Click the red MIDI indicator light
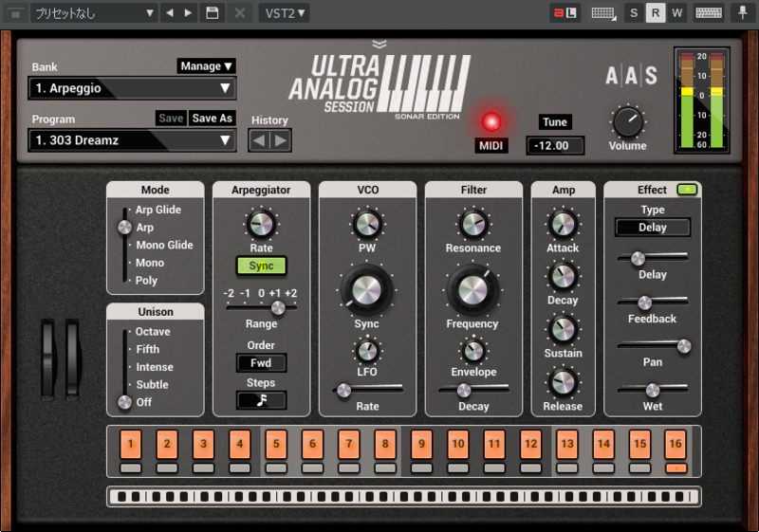The height and width of the screenshot is (532, 759). coord(491,122)
